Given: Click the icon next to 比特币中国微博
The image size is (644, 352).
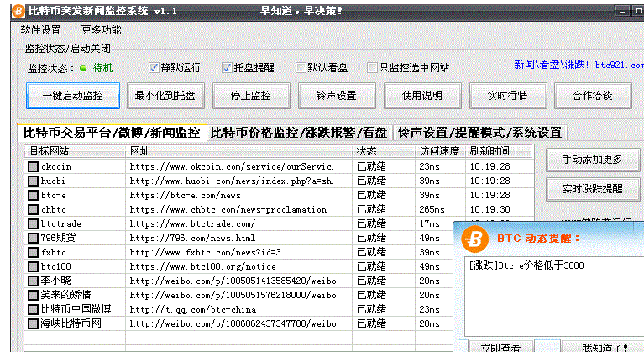Looking at the screenshot, I should tap(33, 309).
